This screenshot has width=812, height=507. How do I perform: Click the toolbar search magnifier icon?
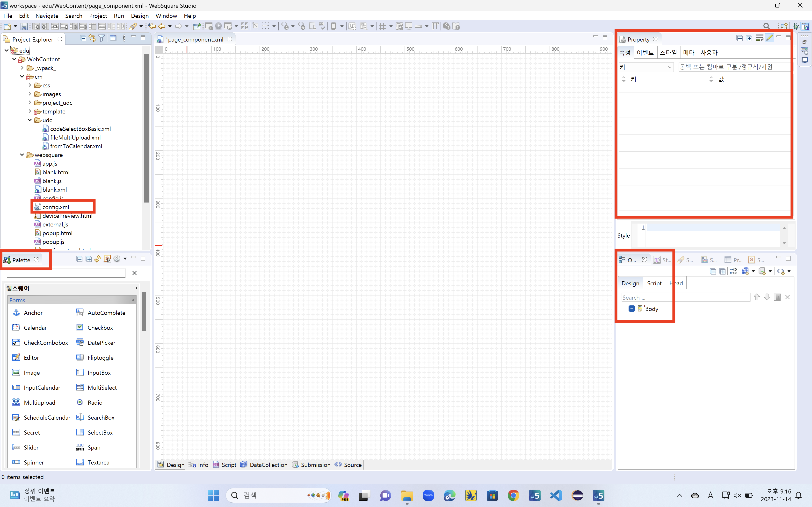click(766, 26)
